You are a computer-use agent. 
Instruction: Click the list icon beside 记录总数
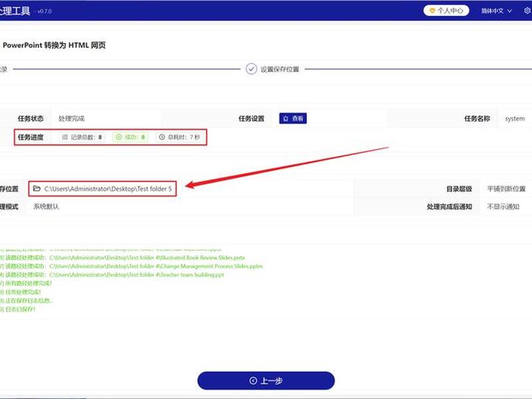pos(65,137)
